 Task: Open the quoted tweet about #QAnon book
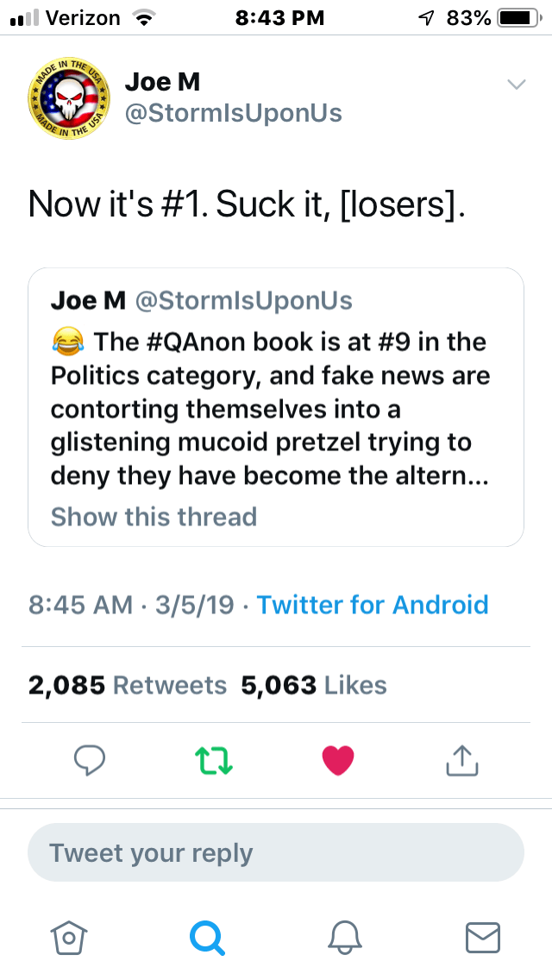276,407
